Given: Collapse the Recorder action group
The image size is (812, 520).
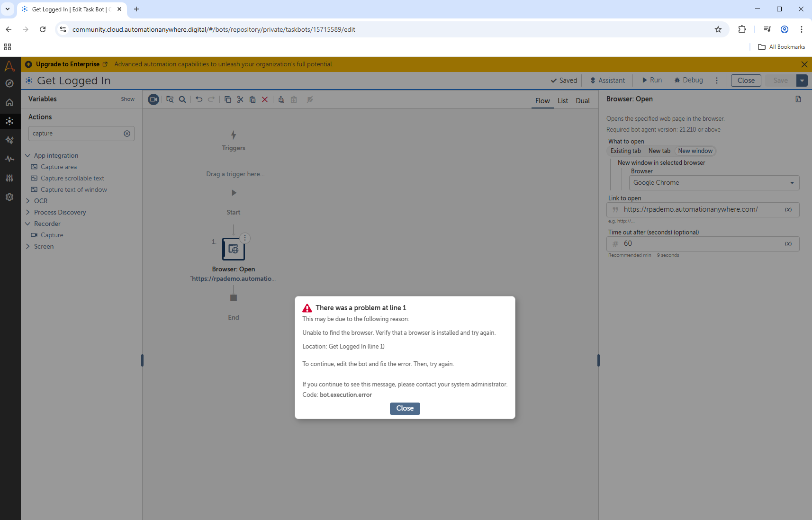Looking at the screenshot, I should pos(28,224).
